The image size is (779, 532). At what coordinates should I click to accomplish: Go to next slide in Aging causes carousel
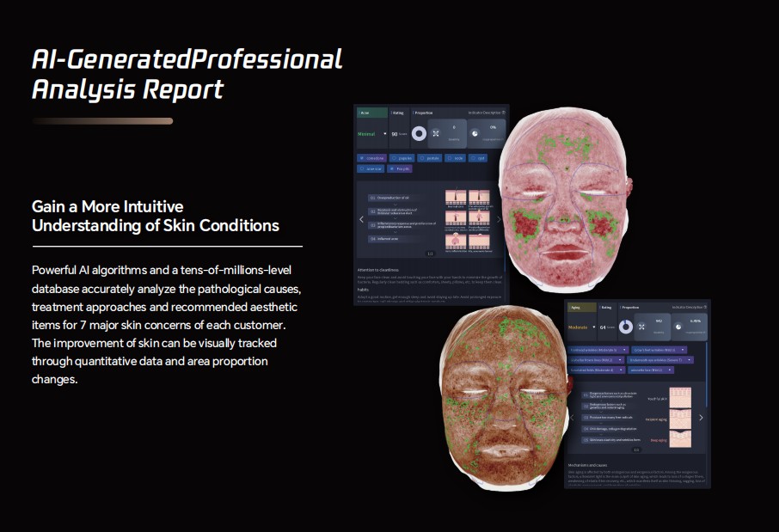701,418
